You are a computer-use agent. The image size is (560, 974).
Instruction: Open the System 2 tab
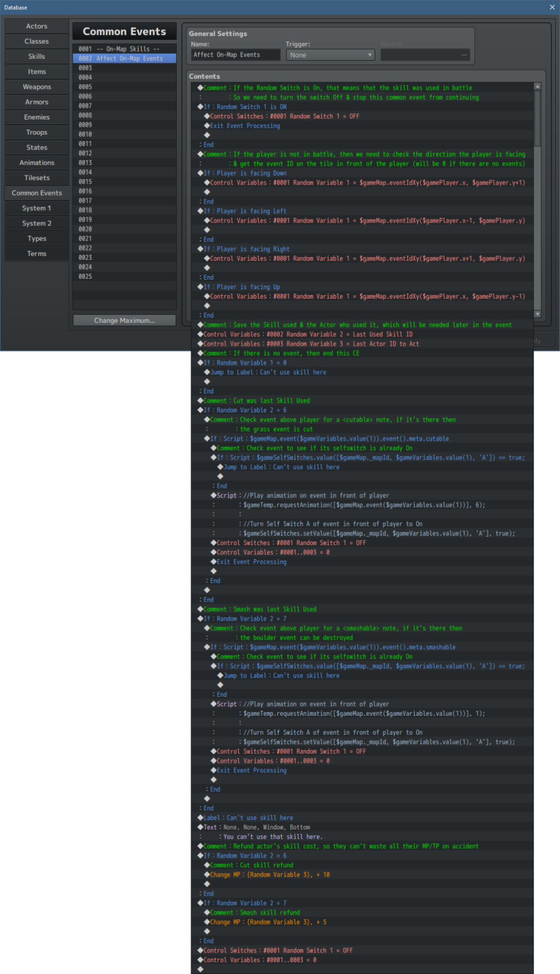[x=37, y=223]
